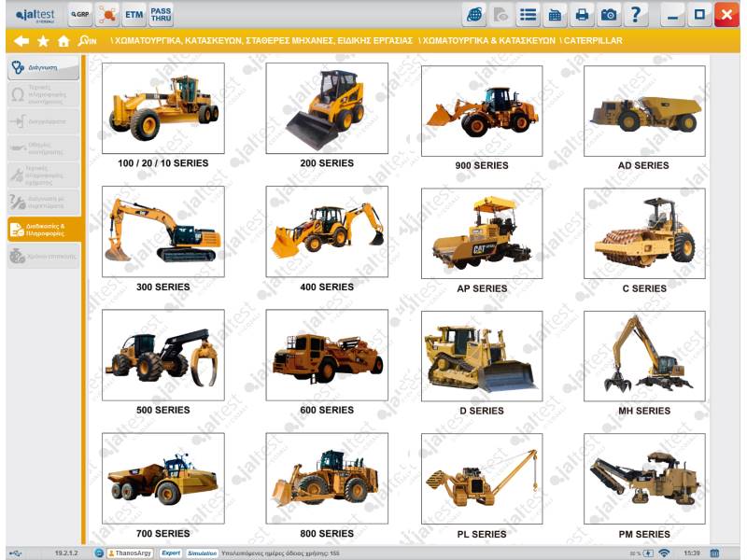Click the ThanosArgy user button
The width and height of the screenshot is (747, 560).
click(x=130, y=553)
